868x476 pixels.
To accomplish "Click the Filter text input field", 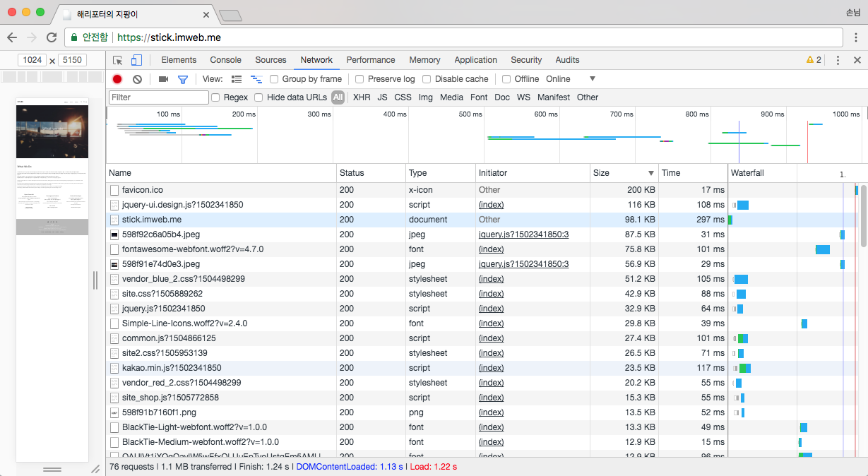I will [159, 97].
